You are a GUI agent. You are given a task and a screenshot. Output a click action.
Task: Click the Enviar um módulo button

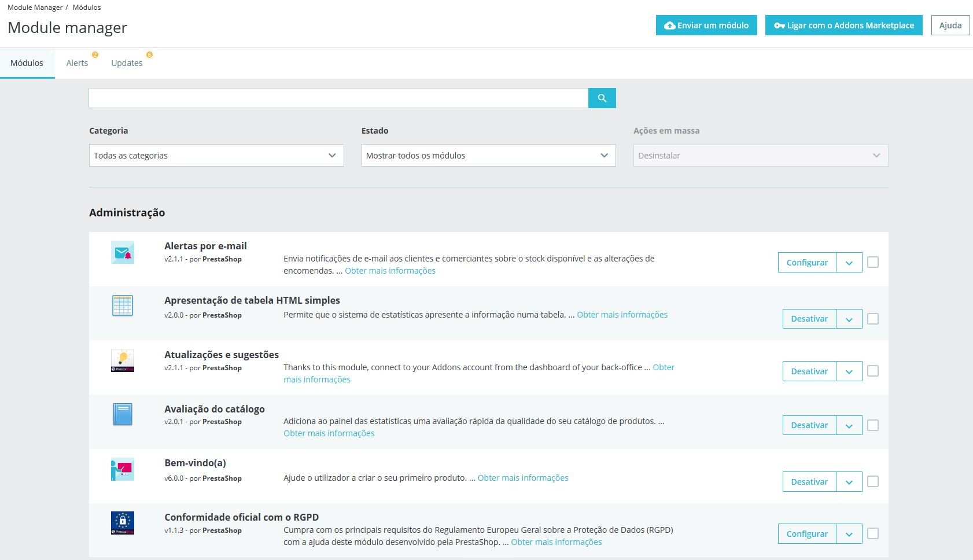(x=706, y=25)
